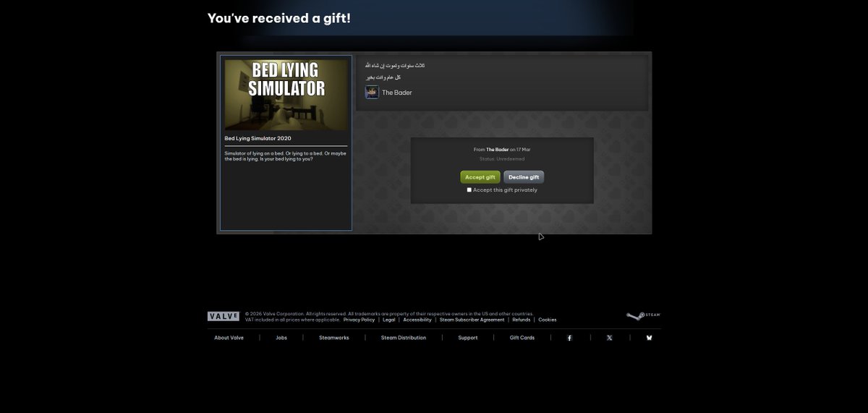Click The Bader link in the From line
The image size is (868, 413).
[x=497, y=150]
